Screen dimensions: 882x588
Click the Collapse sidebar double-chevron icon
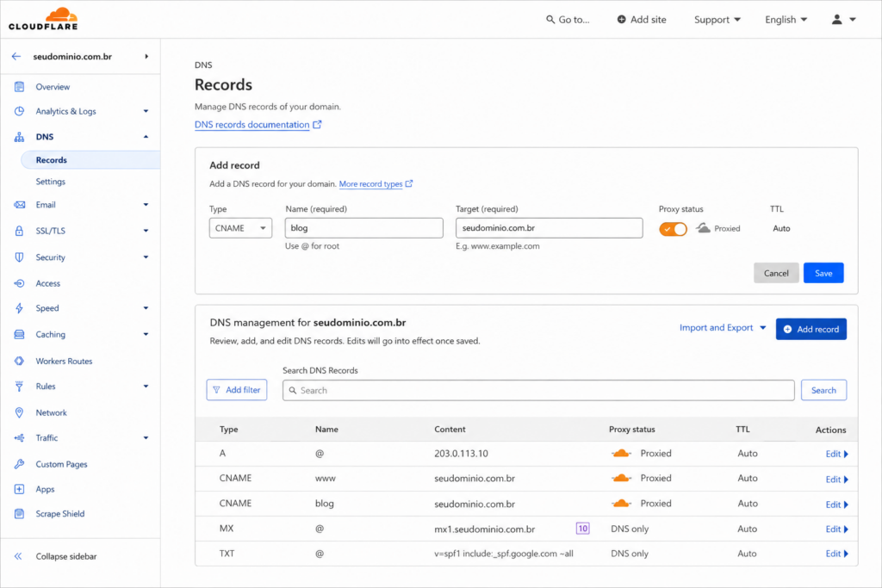[x=18, y=556]
